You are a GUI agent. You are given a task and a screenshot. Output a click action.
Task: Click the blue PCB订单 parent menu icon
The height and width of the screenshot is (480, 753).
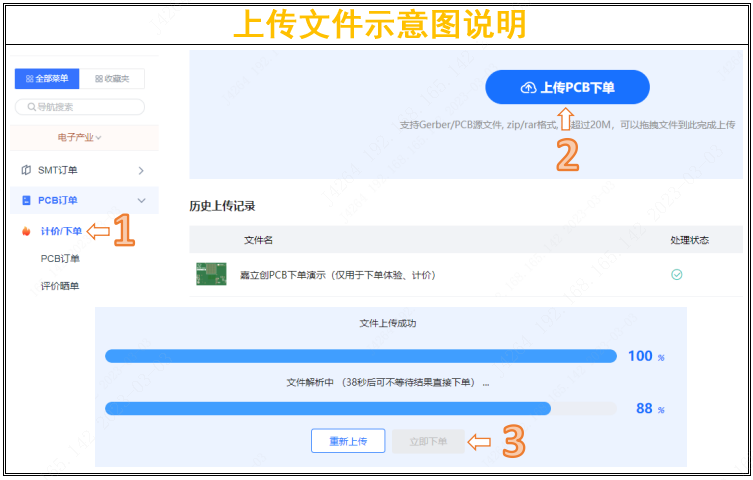(26, 201)
